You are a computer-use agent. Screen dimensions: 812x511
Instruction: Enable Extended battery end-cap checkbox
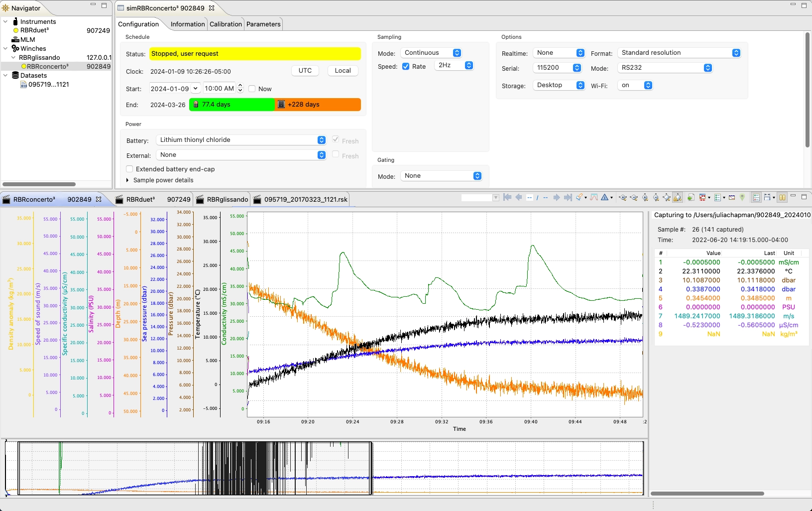coord(129,169)
